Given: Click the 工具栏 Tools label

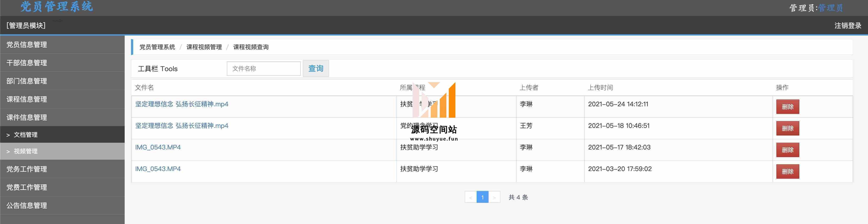Looking at the screenshot, I should 158,69.
